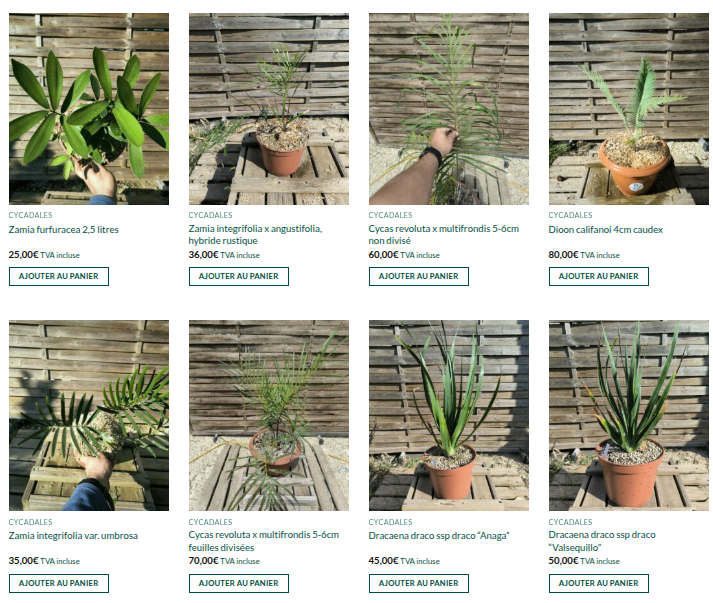
Task: Add Dioon califanoi 4cm caudex to cart
Action: 598,276
